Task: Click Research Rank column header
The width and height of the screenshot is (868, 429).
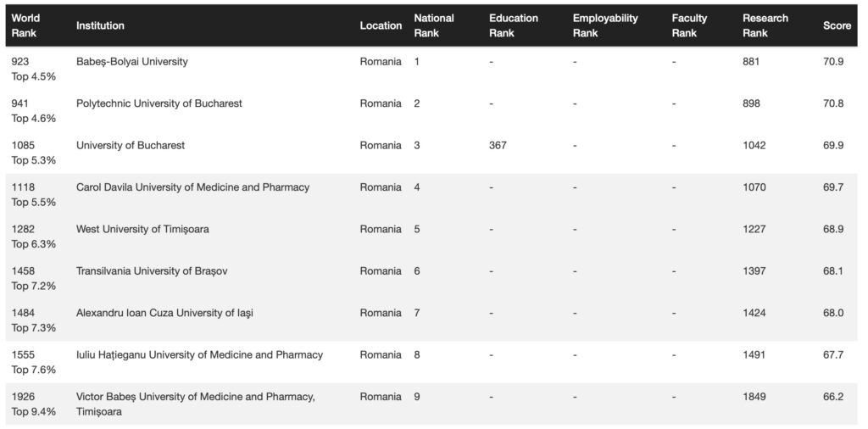Action: pyautogui.click(x=765, y=25)
